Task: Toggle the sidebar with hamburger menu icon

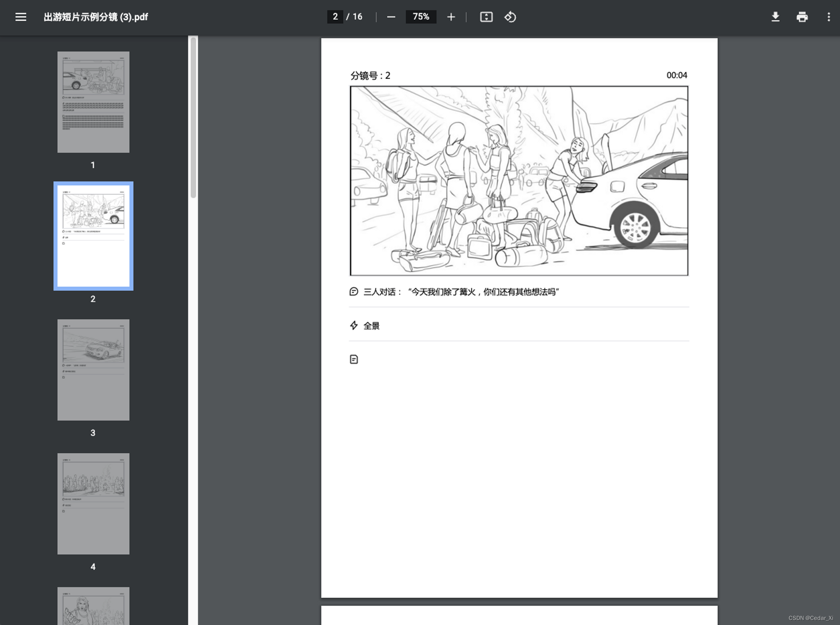Action: click(21, 17)
